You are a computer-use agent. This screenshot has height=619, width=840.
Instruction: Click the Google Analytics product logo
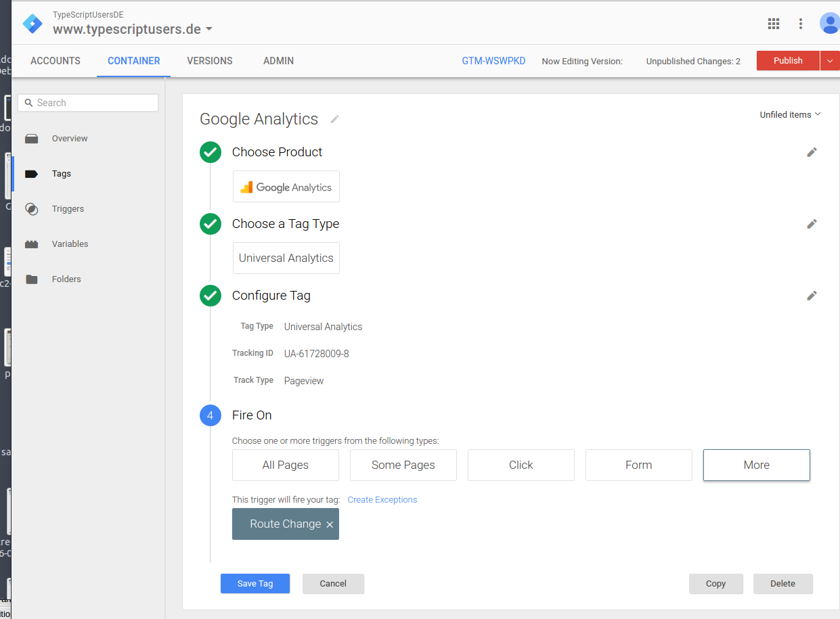[286, 187]
